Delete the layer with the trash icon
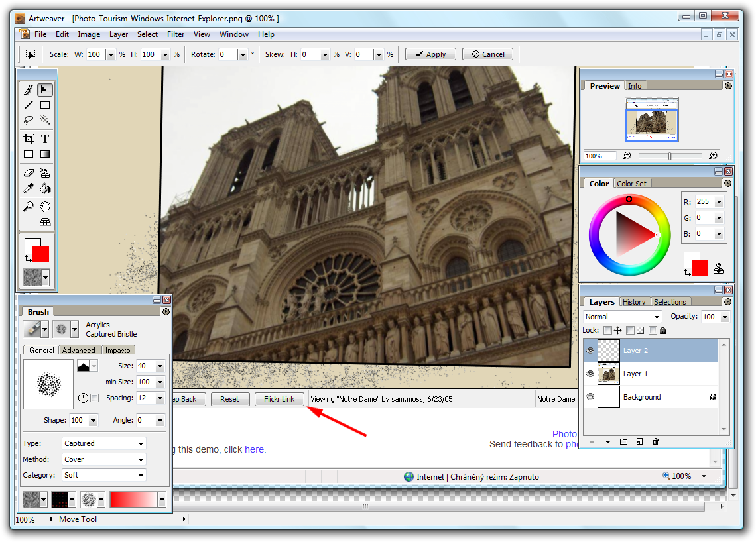Screen dimensions: 756x542 [x=655, y=441]
